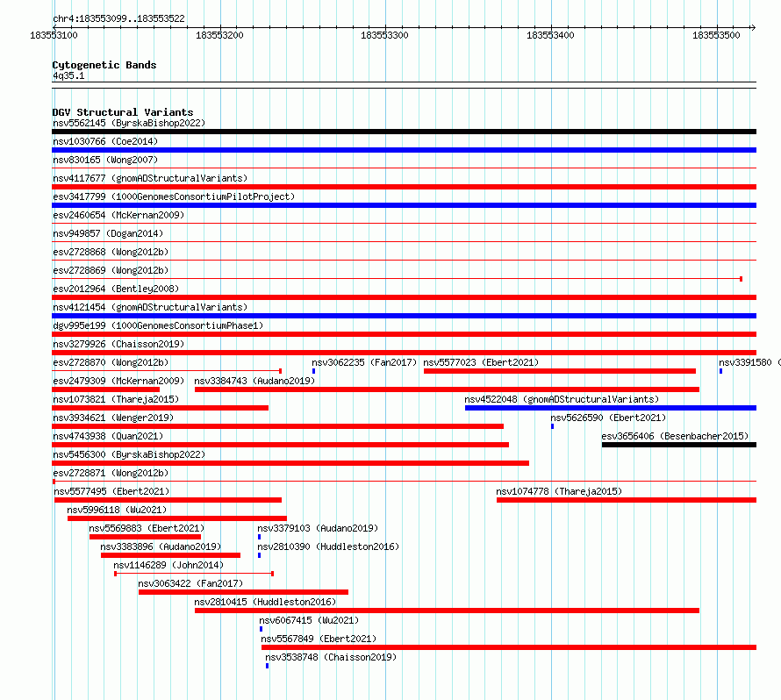Viewport: 781px width, 700px height.
Task: Select esv3656406 (Besenbacher2015) label
Action: (675, 436)
